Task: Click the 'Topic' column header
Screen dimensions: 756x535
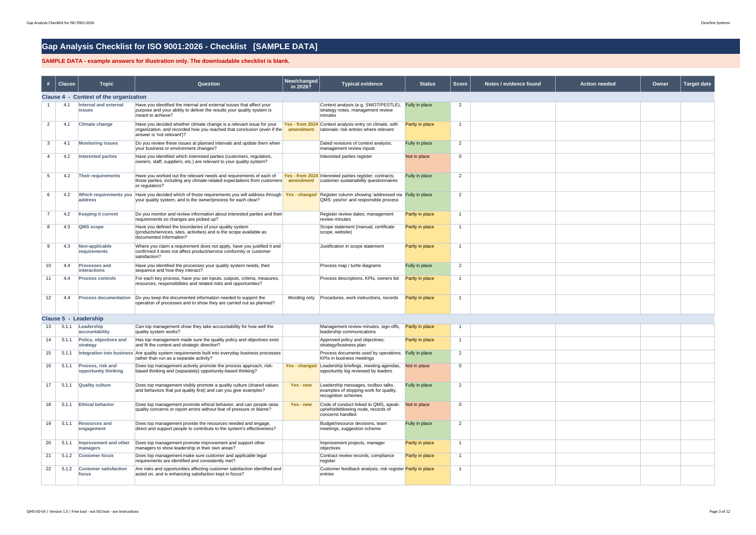Action: [106, 84]
